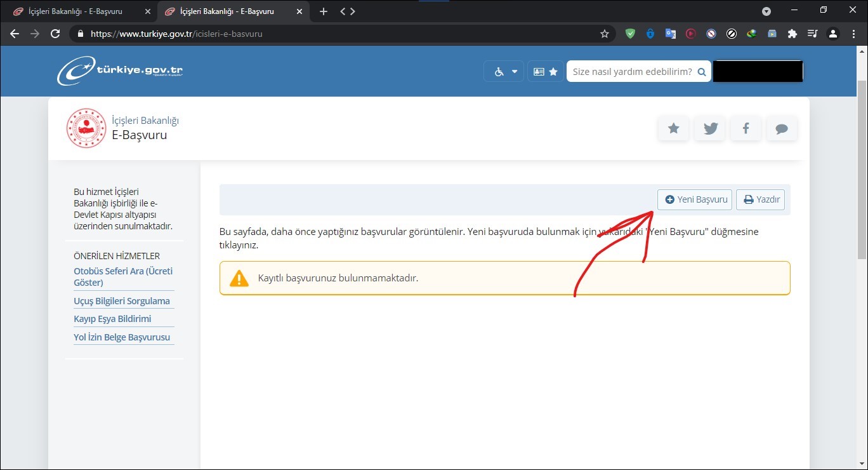Reload the page
The height and width of the screenshot is (470, 868).
click(55, 34)
